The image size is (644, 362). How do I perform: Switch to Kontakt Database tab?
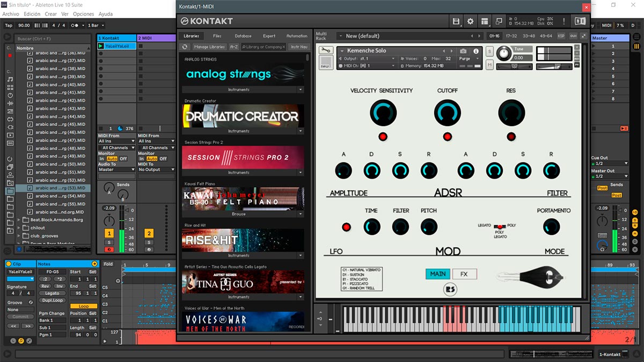click(x=243, y=36)
